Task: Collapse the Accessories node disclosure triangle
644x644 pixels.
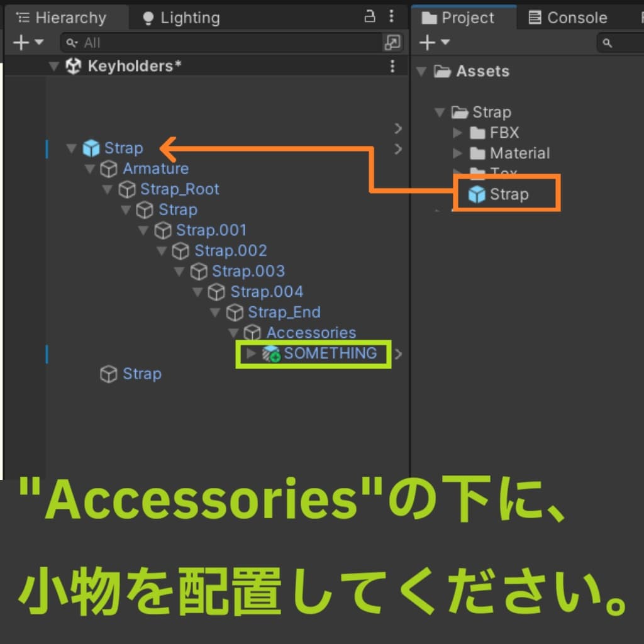Action: 233,333
